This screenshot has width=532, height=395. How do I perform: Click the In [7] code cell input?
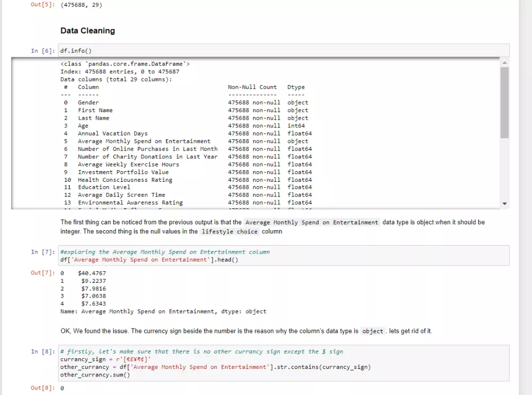click(284, 256)
